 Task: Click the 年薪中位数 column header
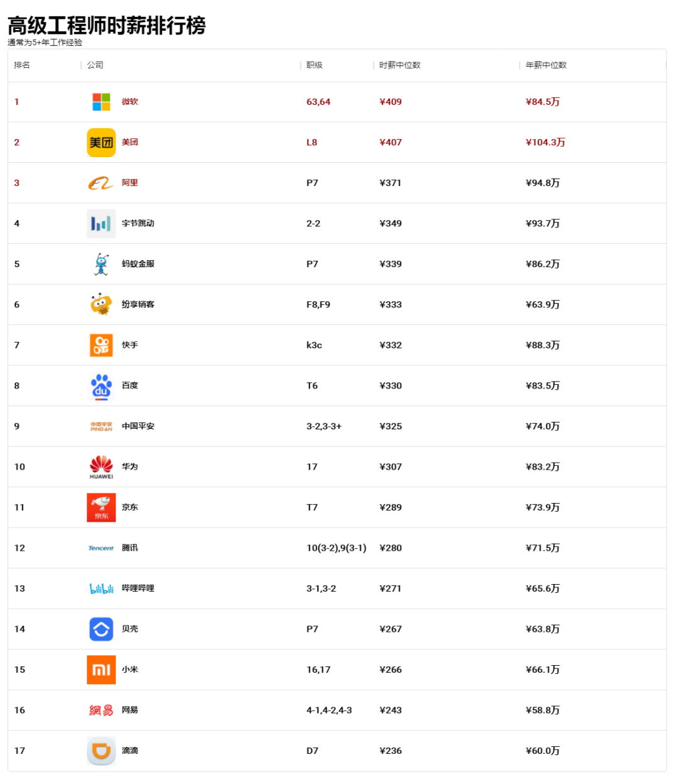click(546, 65)
